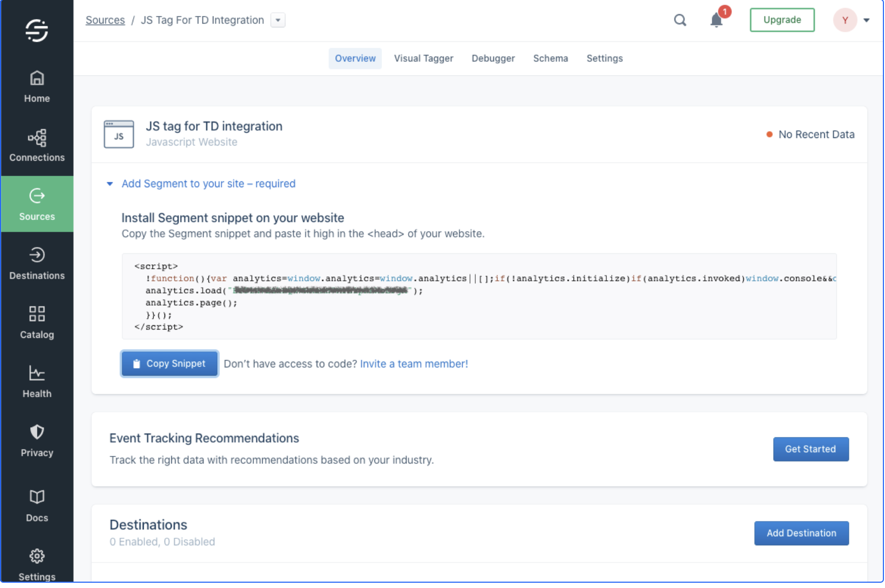The image size is (885, 588).
Task: Open the Schema tab
Action: pyautogui.click(x=550, y=58)
